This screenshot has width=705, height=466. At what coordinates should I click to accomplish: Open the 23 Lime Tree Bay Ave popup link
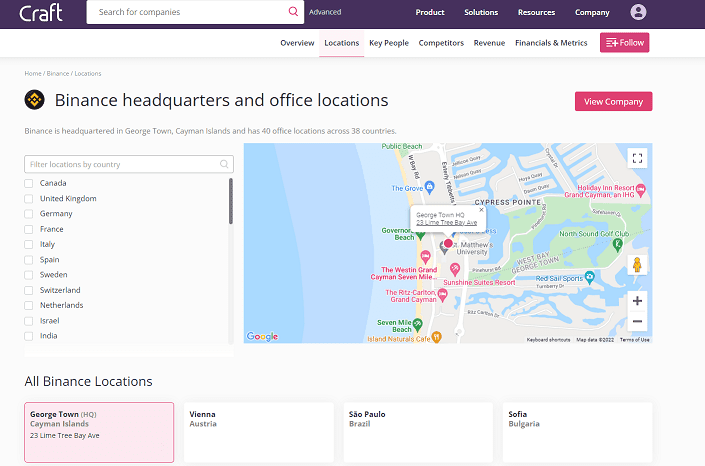coord(446,222)
